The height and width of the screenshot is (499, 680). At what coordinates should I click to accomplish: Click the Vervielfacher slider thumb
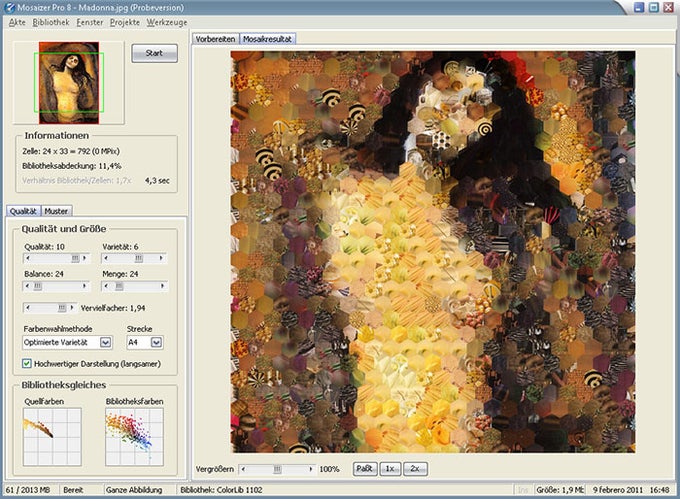tap(62, 308)
